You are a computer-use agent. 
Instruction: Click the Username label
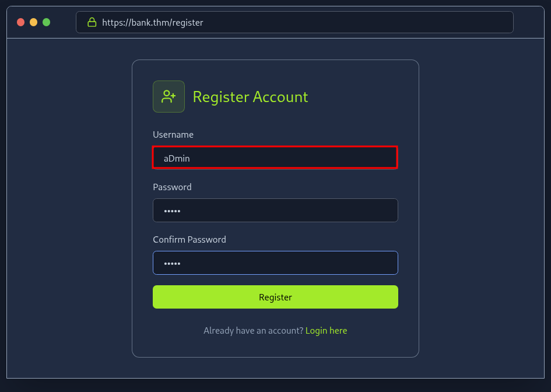click(x=173, y=135)
